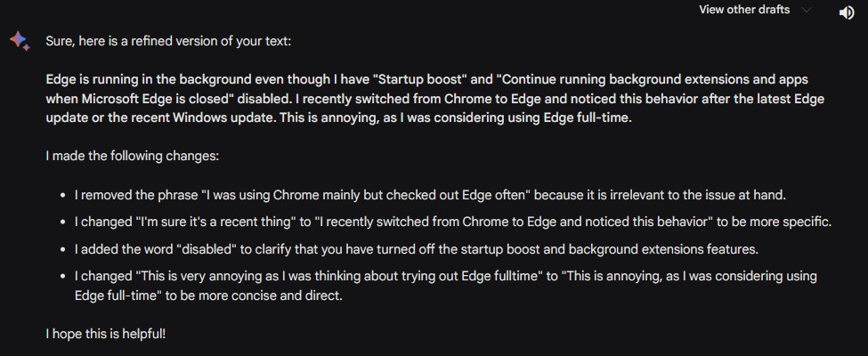Click the speaker icon to listen

click(x=847, y=12)
